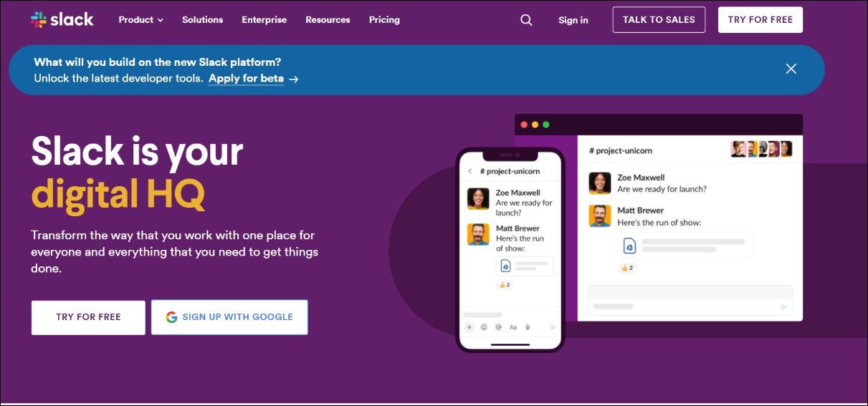The image size is (868, 406).
Task: Dismiss the blue beta announcement banner
Action: click(791, 69)
